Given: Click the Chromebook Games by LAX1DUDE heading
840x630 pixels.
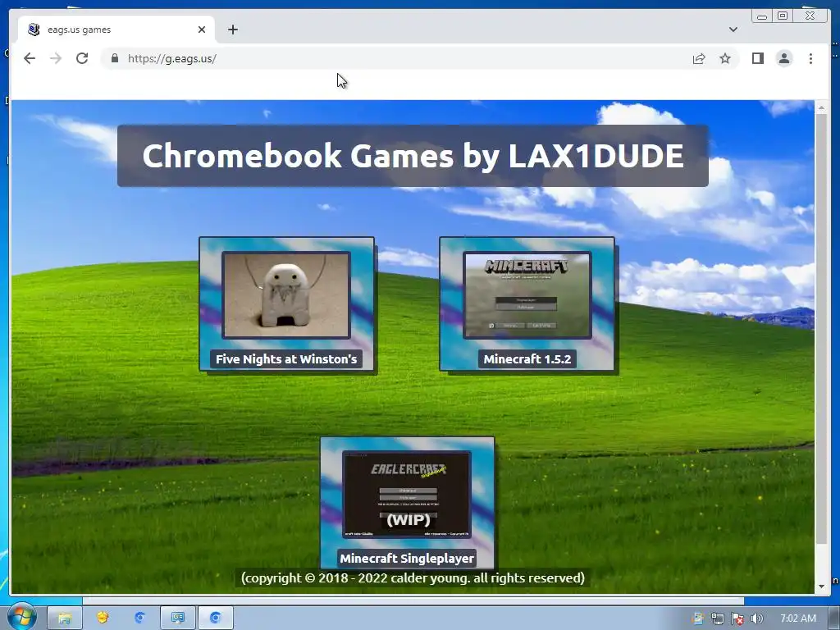Looking at the screenshot, I should [x=413, y=156].
